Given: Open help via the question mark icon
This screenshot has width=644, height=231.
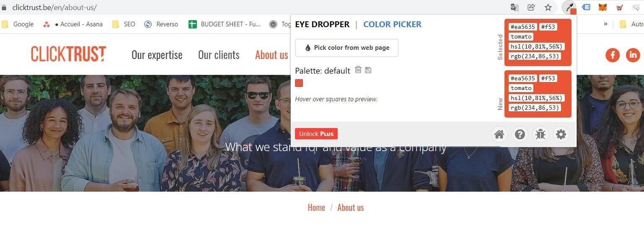Looking at the screenshot, I should pos(520,134).
